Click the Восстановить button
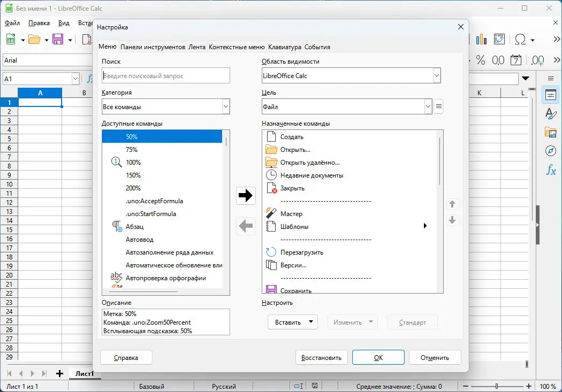The height and width of the screenshot is (392, 562). coord(322,358)
